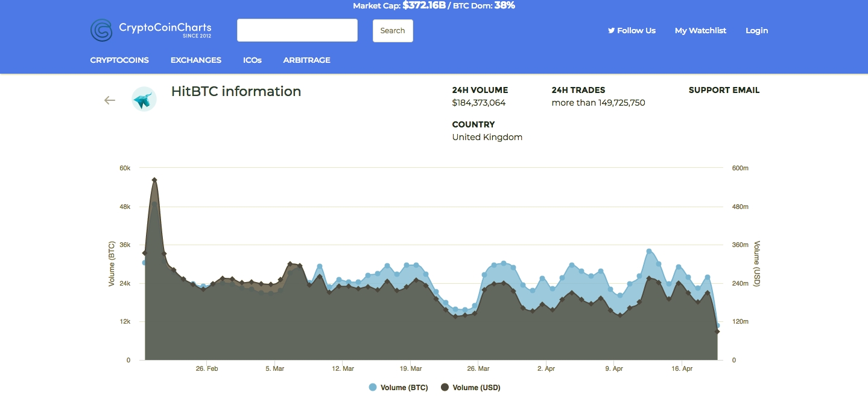Open the ARBITRAGE menu

(x=307, y=60)
